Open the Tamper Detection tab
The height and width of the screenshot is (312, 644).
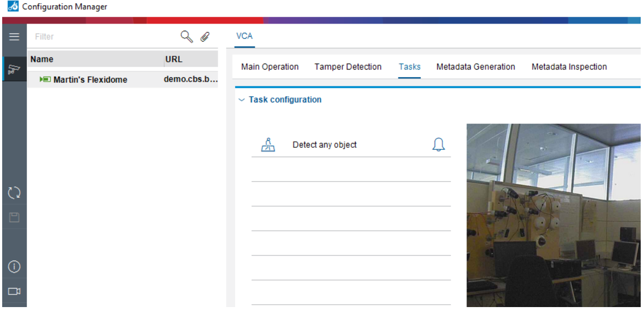[x=347, y=67]
